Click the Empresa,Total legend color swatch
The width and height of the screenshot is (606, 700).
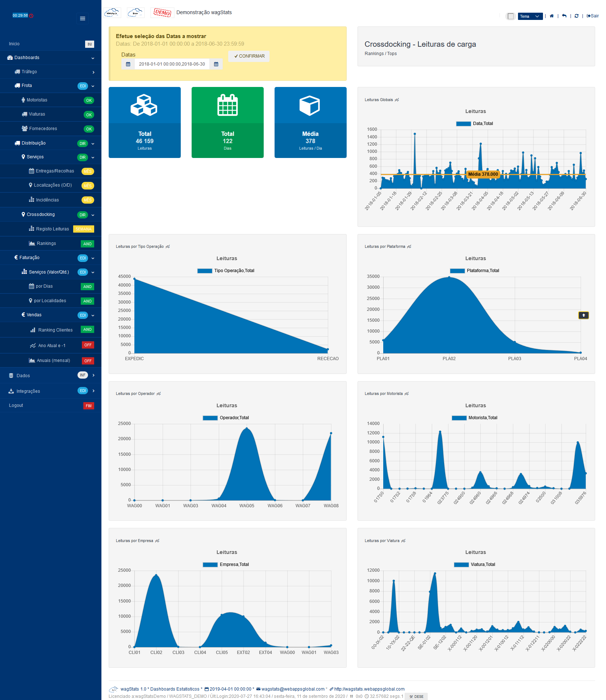210,564
